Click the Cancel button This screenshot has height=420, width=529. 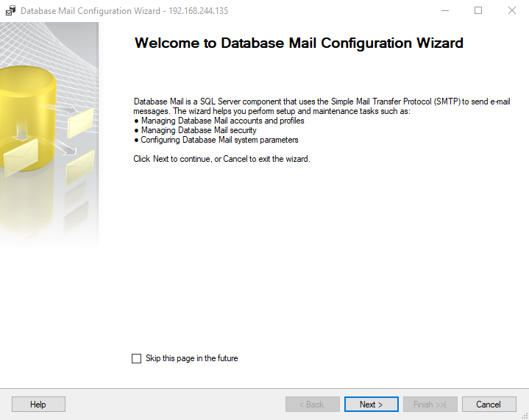click(489, 404)
